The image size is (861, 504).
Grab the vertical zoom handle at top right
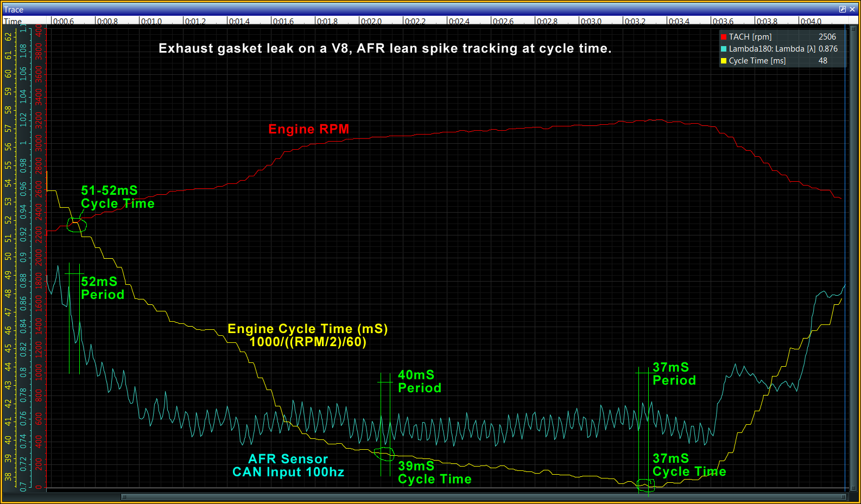(x=853, y=29)
